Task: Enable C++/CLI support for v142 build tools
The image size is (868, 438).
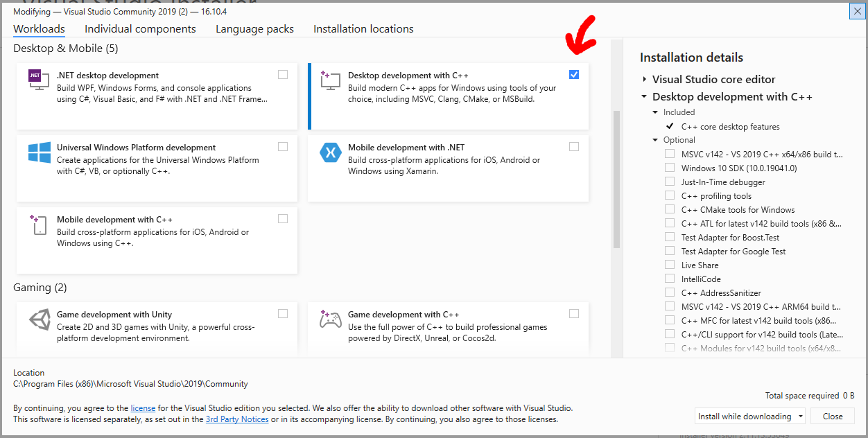Action: [x=670, y=334]
